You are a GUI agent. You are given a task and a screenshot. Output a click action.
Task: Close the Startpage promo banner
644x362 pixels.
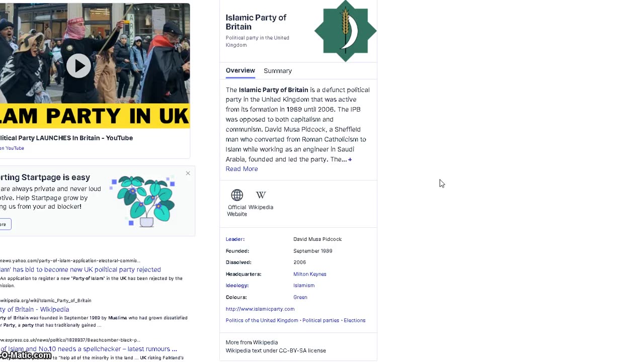click(x=188, y=173)
